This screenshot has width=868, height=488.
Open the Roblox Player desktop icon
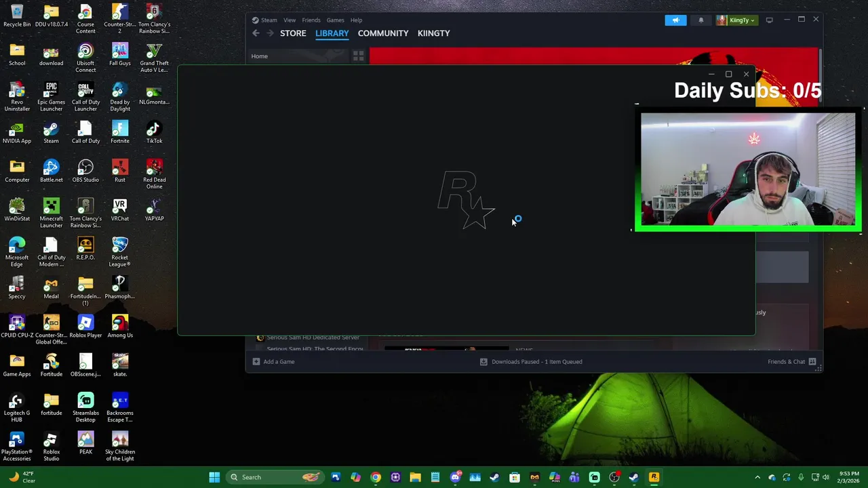85,326
